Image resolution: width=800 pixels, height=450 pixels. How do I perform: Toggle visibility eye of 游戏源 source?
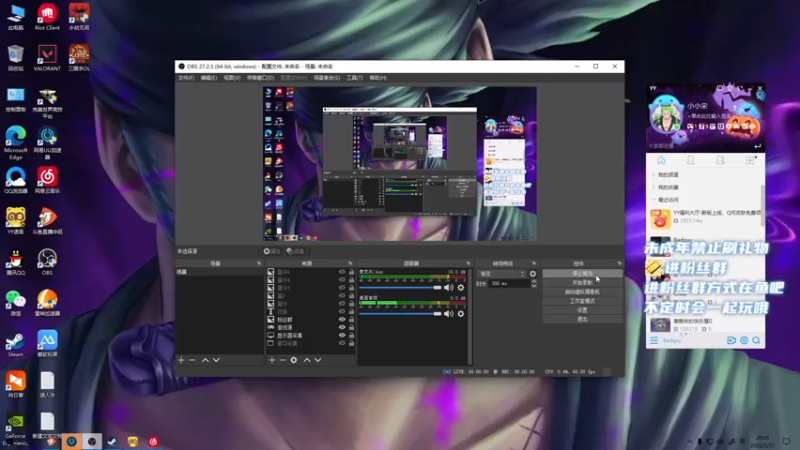click(x=342, y=328)
